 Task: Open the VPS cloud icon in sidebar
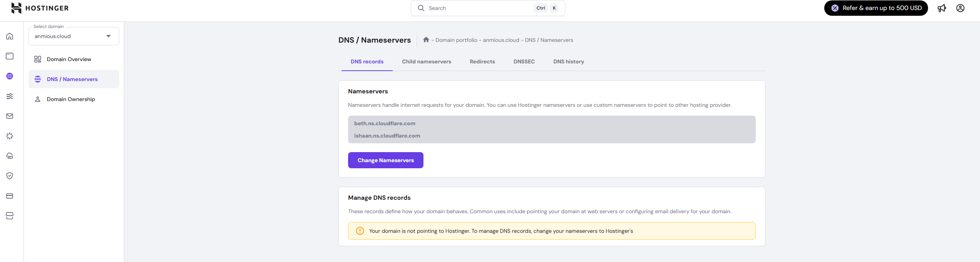pyautogui.click(x=10, y=156)
